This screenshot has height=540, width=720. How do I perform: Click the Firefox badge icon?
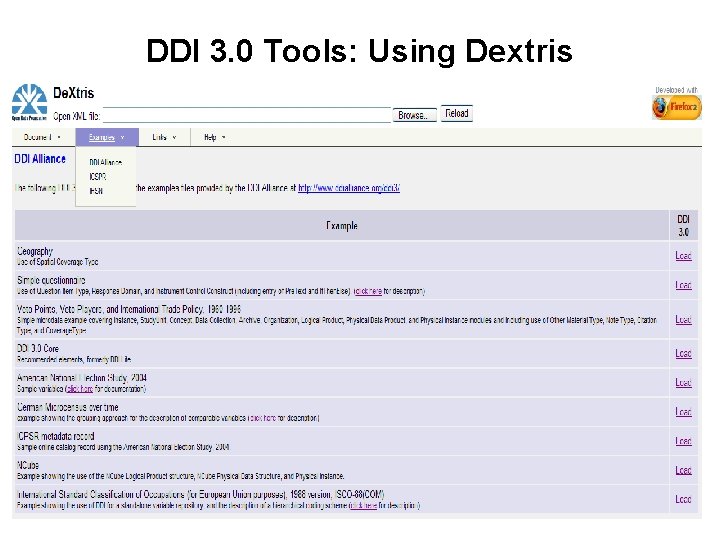click(x=676, y=107)
